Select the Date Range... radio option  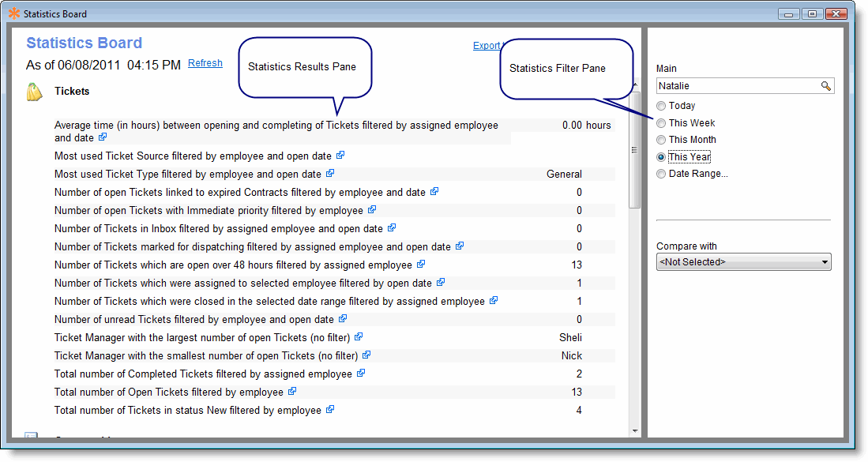point(661,174)
